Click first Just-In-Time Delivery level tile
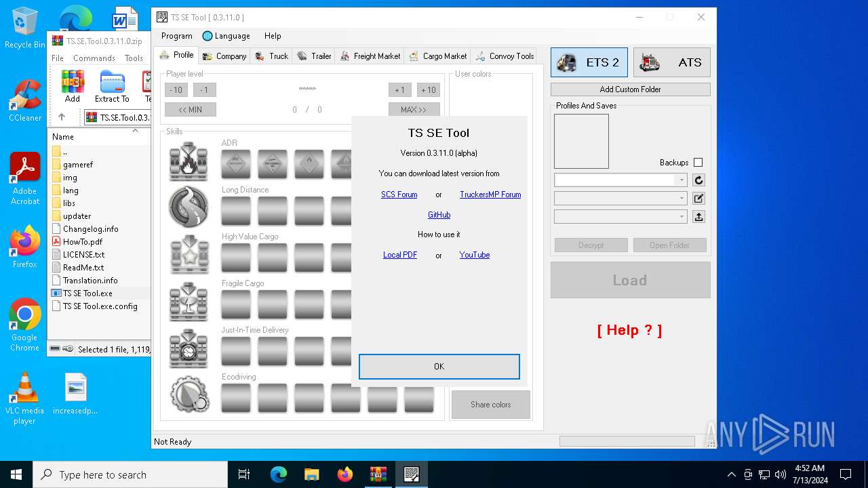The height and width of the screenshot is (488, 868). 236,351
